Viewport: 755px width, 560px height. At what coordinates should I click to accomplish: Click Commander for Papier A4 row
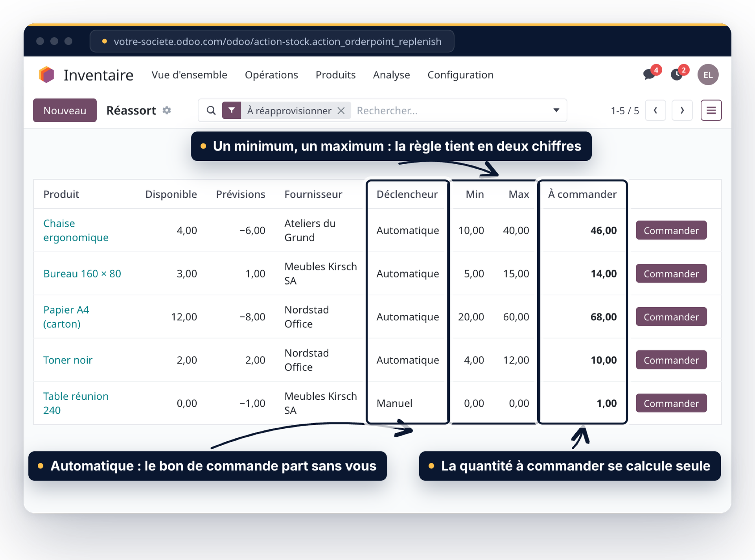[671, 317]
